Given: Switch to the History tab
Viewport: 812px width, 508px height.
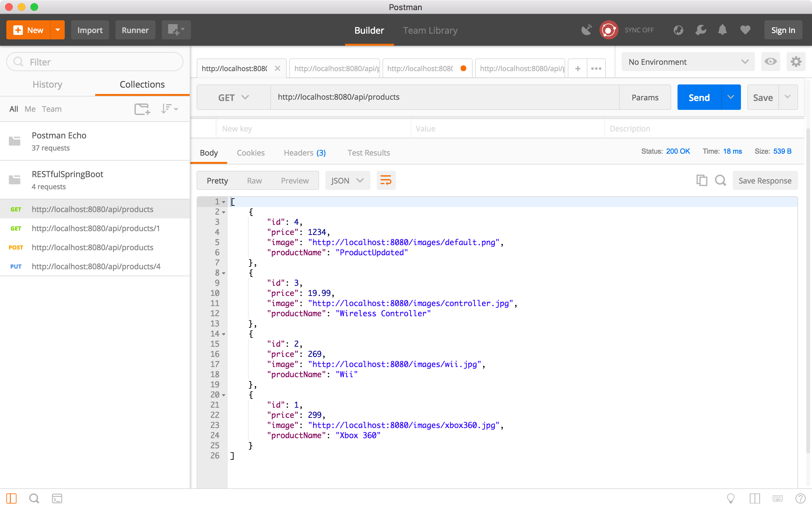Looking at the screenshot, I should pyautogui.click(x=47, y=84).
